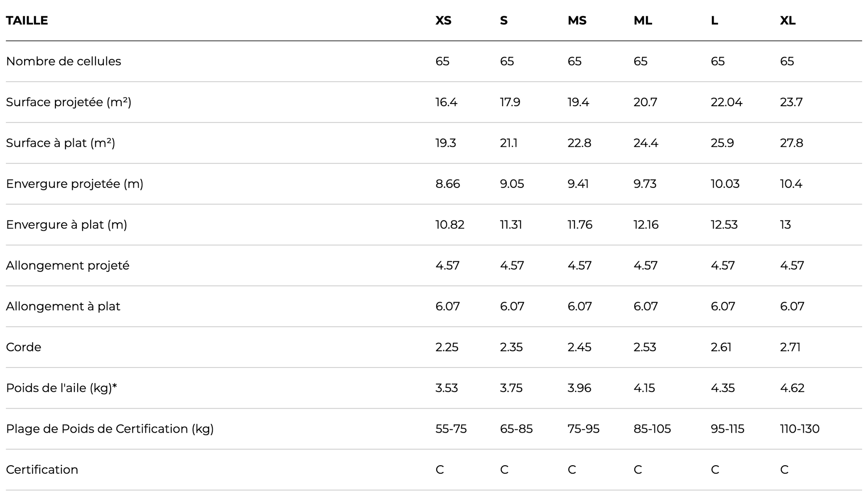This screenshot has width=868, height=496.
Task: Click the 'Plage de Poids de Certification' label
Action: point(110,429)
